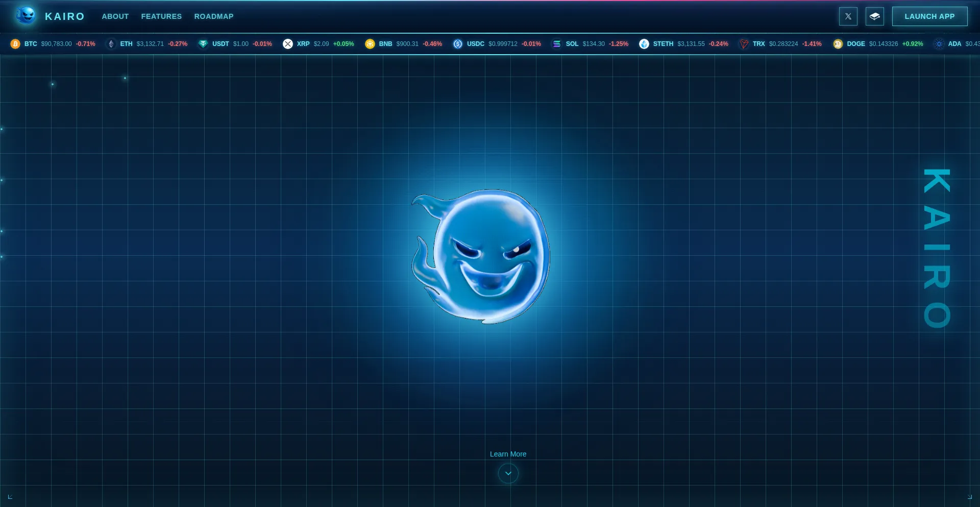Navigate to the Roadmap section
Screen dimensions: 980x507
coord(214,16)
